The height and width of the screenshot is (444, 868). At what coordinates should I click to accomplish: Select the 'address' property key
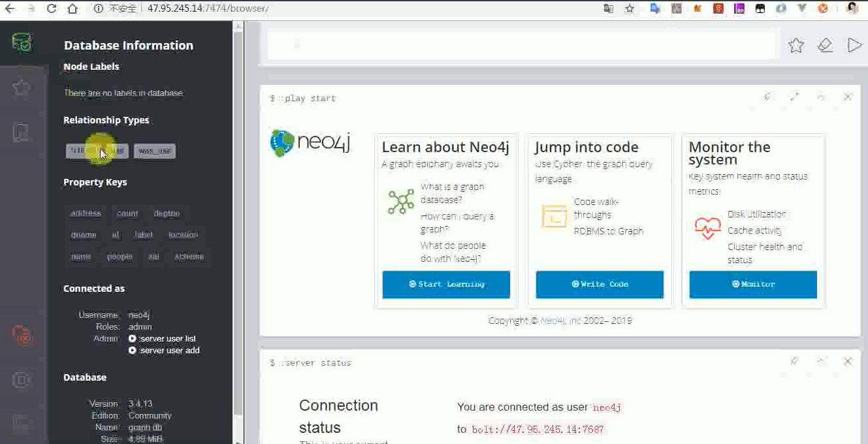pos(86,214)
